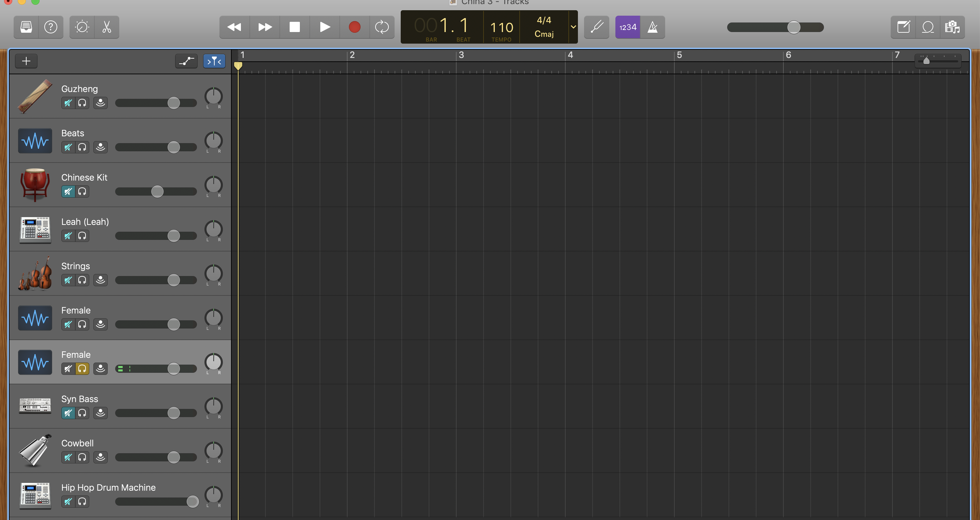Viewport: 980px width, 520px height.
Task: Disable solo on selected Female track
Action: (82, 369)
